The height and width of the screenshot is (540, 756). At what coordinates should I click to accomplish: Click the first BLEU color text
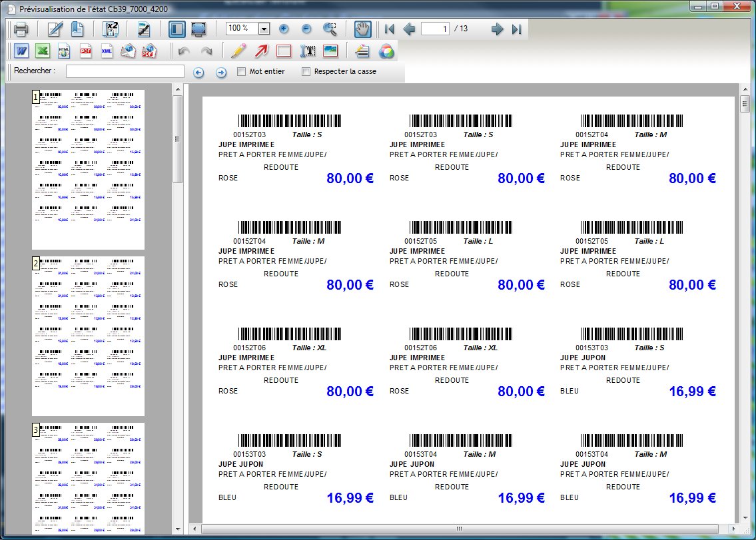(x=569, y=391)
